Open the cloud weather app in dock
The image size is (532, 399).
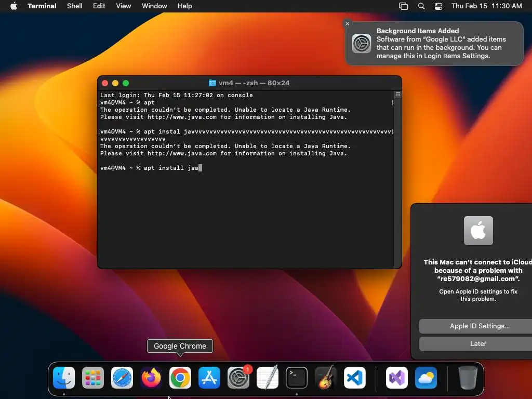(x=426, y=377)
